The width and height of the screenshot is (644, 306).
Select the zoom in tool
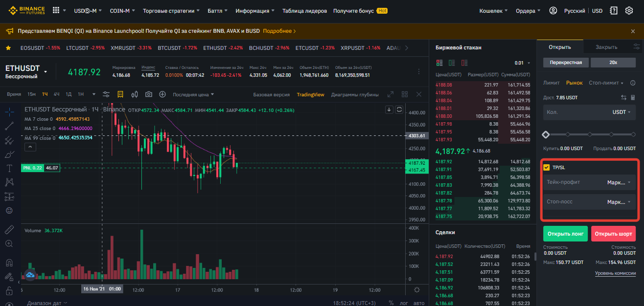coord(9,243)
